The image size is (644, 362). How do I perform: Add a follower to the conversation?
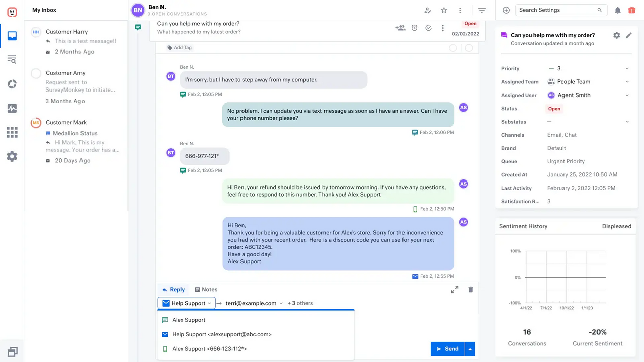click(400, 28)
